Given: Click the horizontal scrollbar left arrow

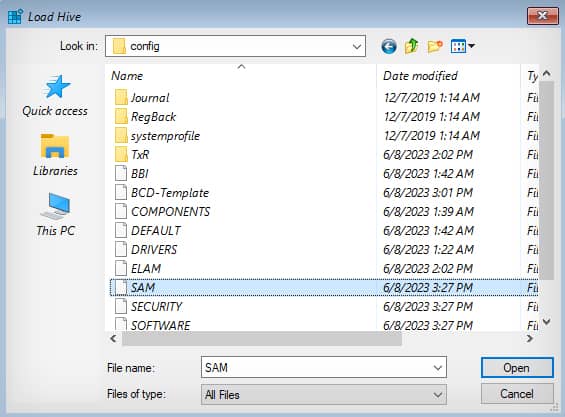Looking at the screenshot, I should (x=114, y=338).
